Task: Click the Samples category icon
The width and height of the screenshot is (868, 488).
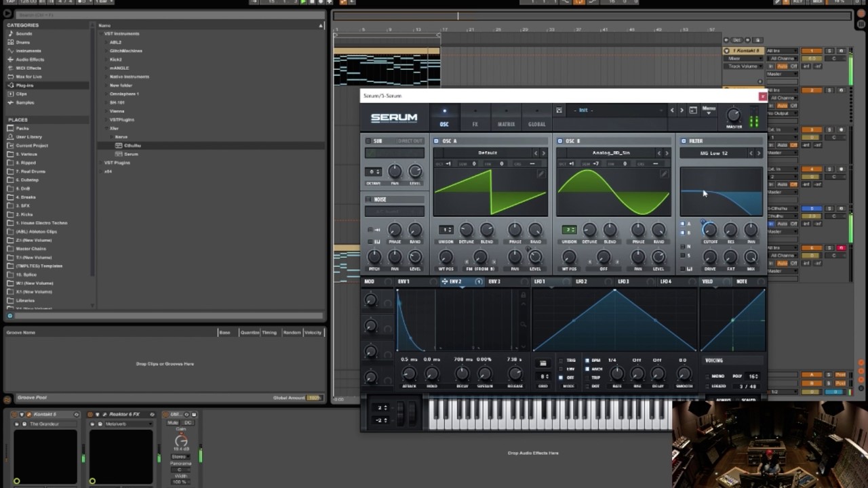Action: click(x=10, y=102)
